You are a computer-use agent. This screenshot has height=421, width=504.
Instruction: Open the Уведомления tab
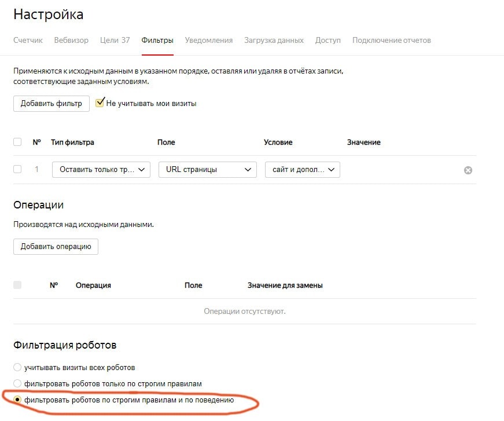(x=209, y=41)
